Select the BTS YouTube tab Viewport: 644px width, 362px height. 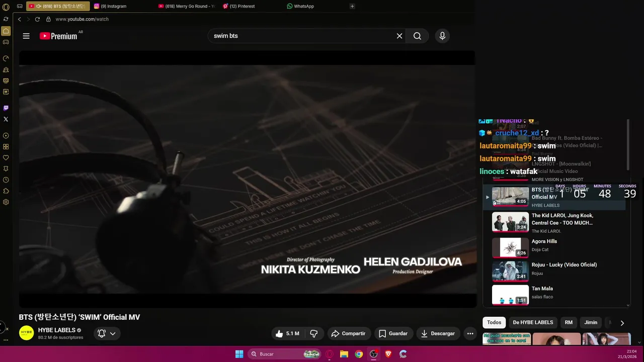[x=58, y=6]
